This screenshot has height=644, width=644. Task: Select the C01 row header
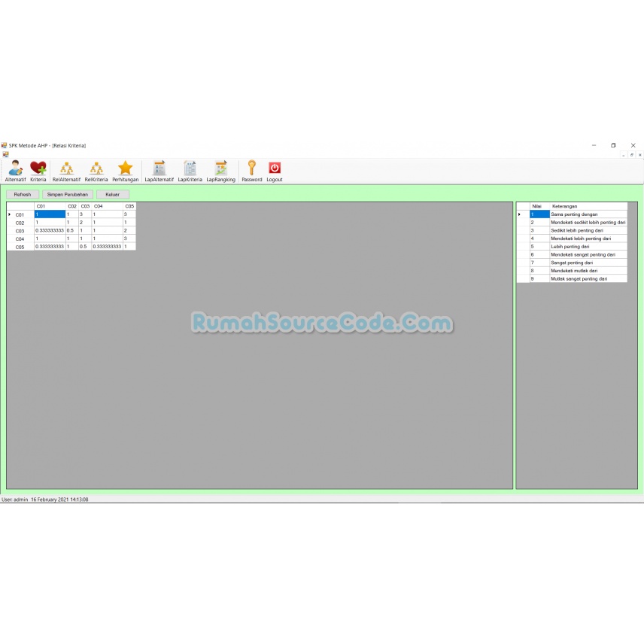[20, 214]
